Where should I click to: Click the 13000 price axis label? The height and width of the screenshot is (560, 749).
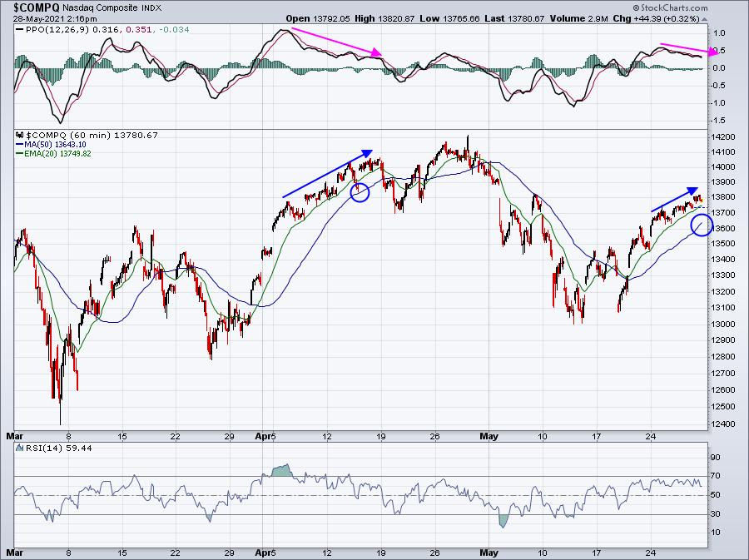point(724,324)
